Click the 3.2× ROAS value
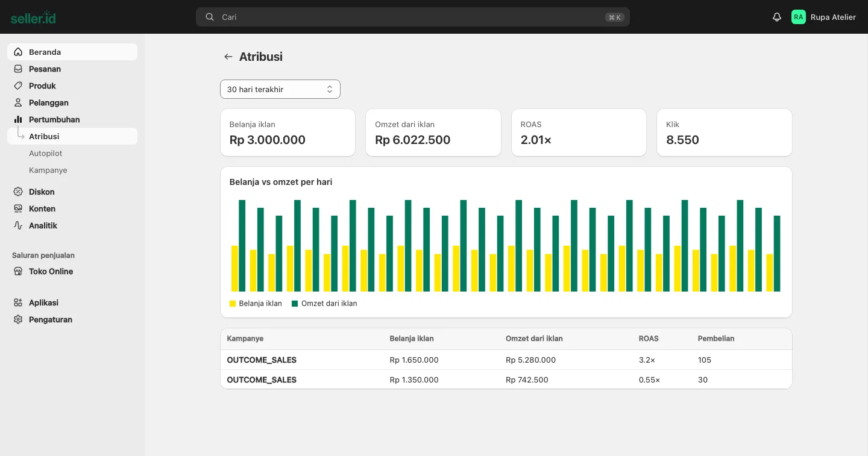The image size is (868, 456). [647, 360]
